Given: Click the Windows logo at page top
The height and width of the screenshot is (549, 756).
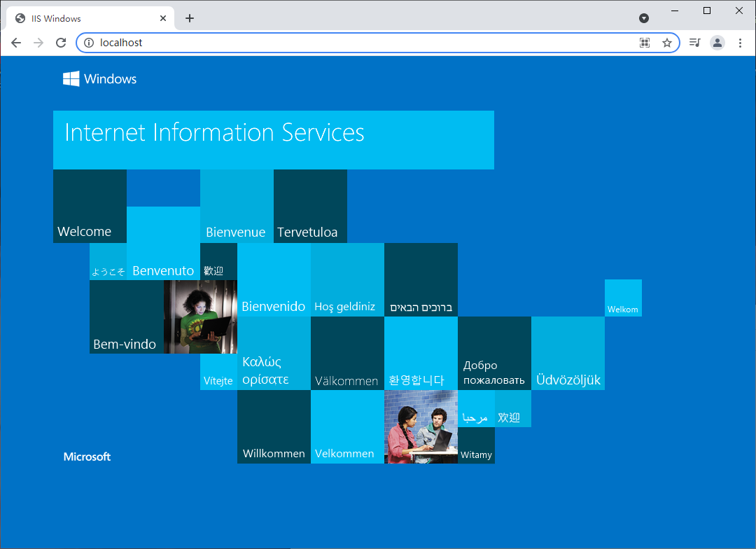Looking at the screenshot, I should click(100, 78).
